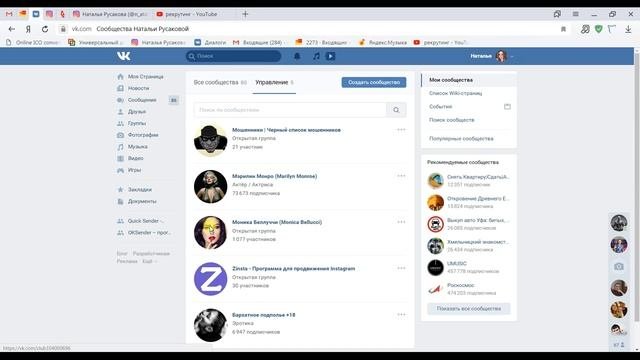Open a new browser tab with plus icon
The width and height of the screenshot is (640, 360).
coord(245,14)
